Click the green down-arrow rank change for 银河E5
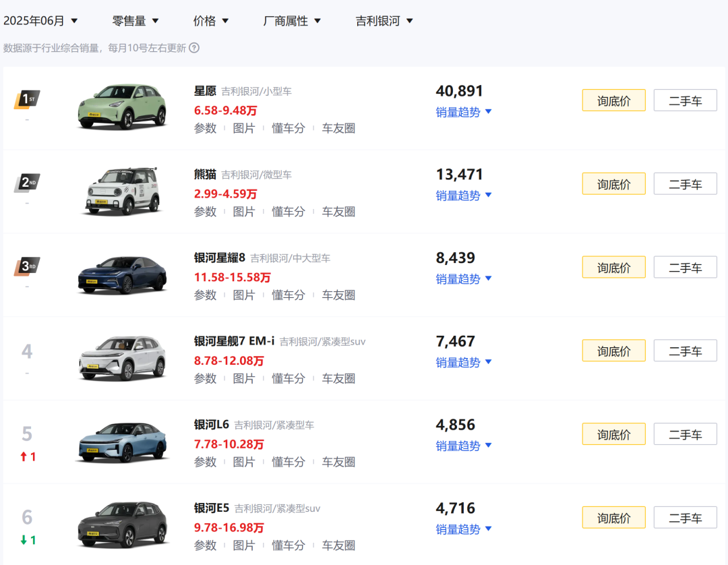728x565 pixels. click(x=28, y=540)
